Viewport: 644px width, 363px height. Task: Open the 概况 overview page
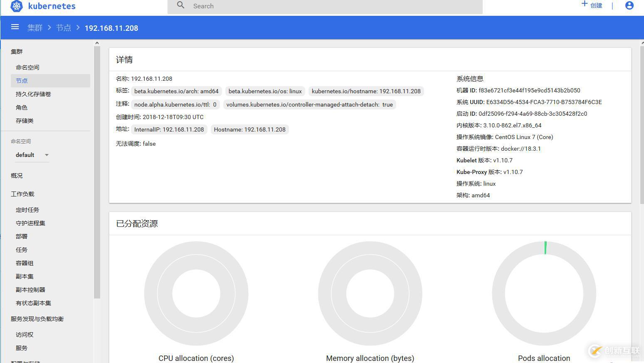[x=17, y=175]
